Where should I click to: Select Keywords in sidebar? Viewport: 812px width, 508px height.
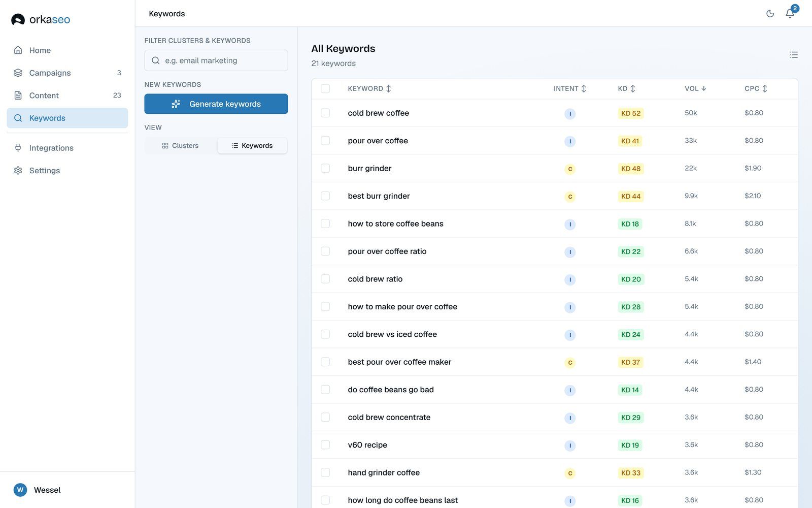(x=67, y=118)
